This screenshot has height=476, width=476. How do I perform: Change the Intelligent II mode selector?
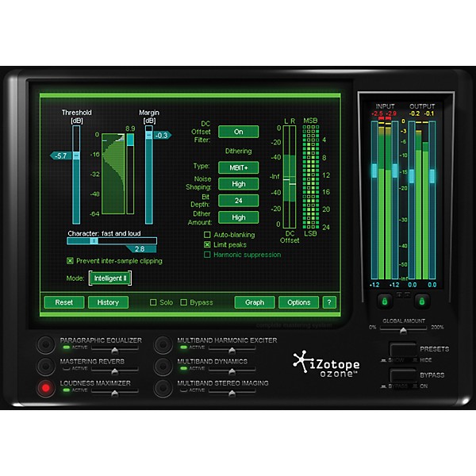[x=110, y=278]
